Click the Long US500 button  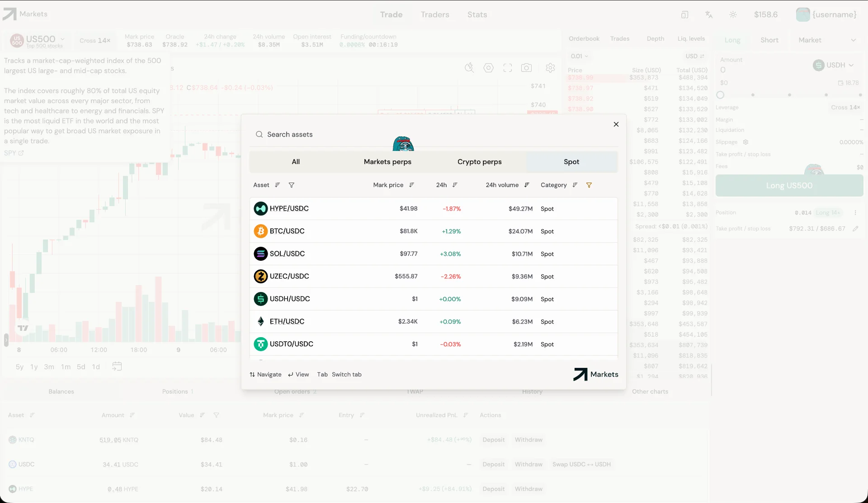[789, 186]
